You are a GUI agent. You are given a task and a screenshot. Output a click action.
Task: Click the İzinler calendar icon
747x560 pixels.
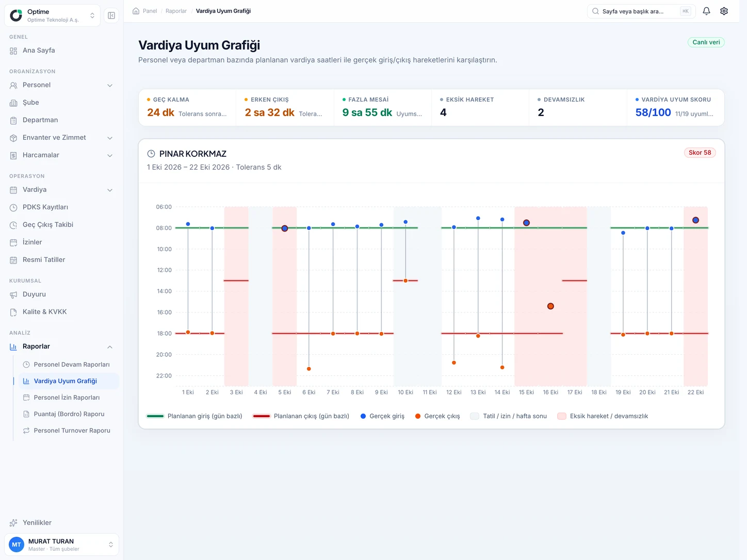click(x=13, y=242)
